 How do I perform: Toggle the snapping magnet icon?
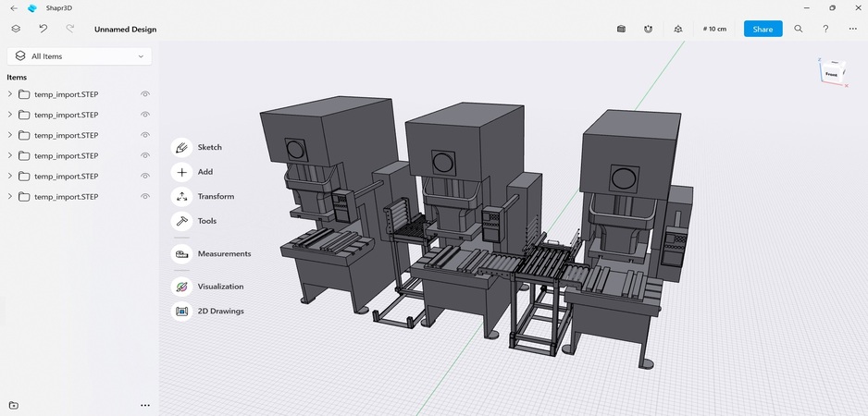649,29
